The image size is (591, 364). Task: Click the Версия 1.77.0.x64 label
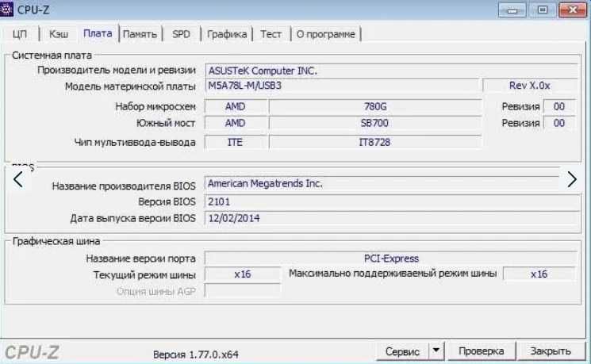196,354
